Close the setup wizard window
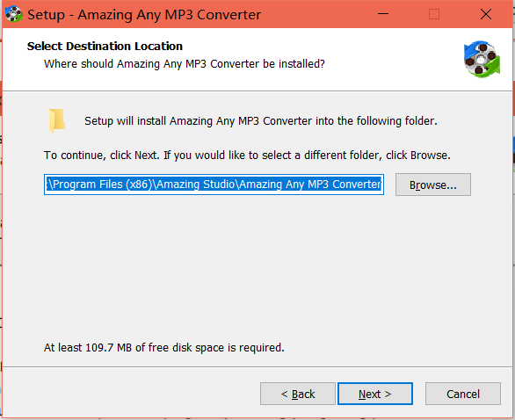Viewport: 515px width, 420px height. pos(486,14)
